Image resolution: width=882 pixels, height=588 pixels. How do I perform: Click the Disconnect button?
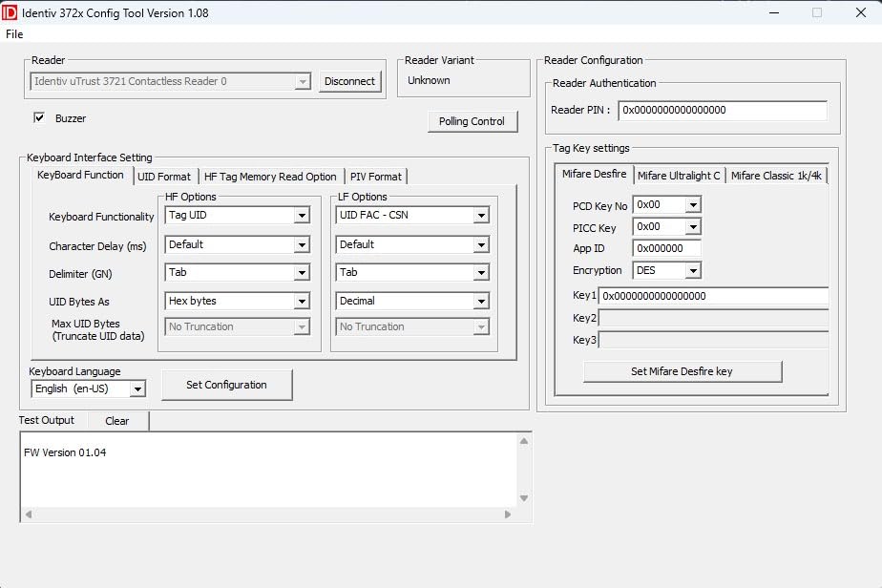349,81
